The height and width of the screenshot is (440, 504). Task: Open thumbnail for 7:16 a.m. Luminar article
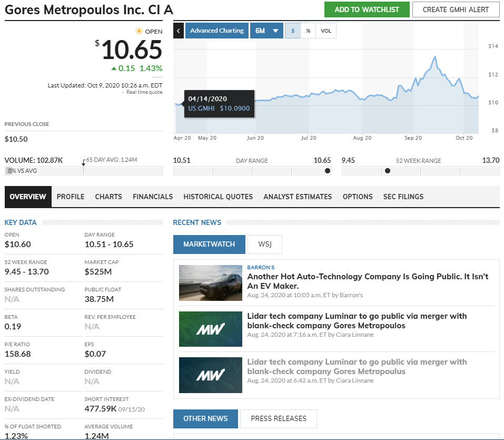click(x=211, y=329)
